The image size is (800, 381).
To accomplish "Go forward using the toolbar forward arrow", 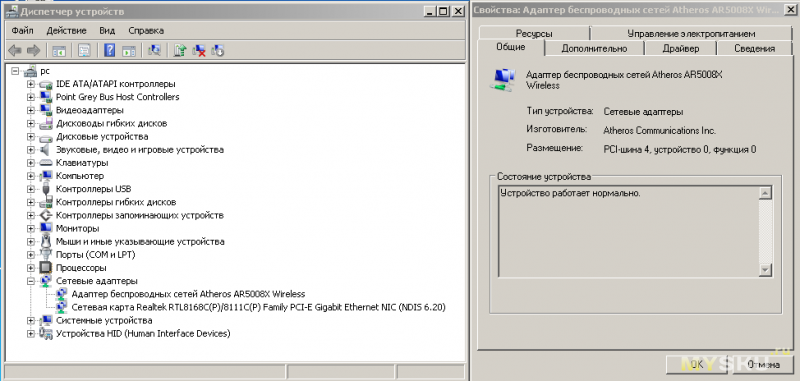I will pyautogui.click(x=33, y=50).
